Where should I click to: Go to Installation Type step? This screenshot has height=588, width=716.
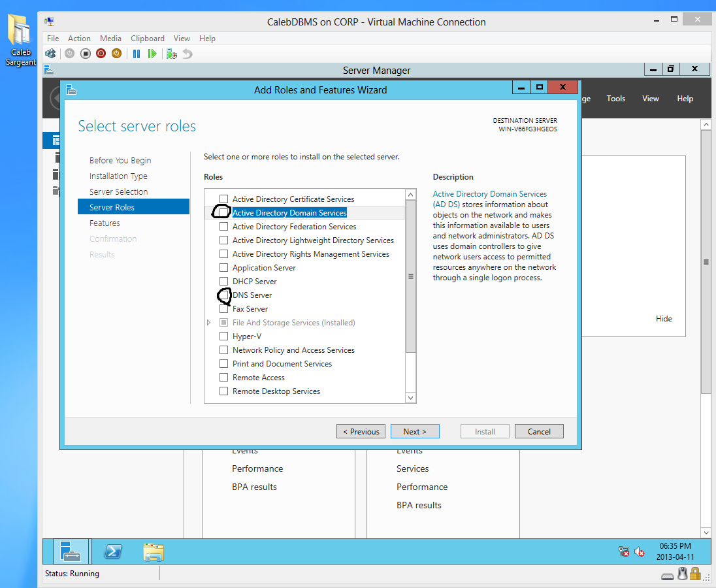pyautogui.click(x=118, y=176)
